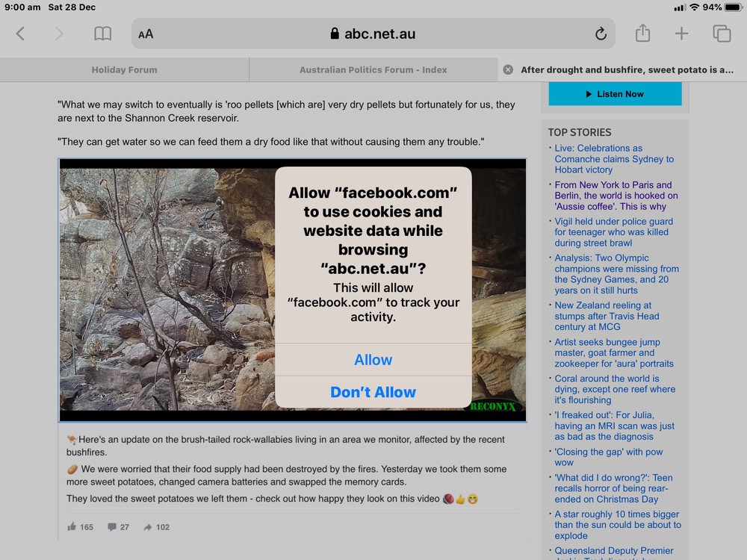Add a new tab with plus icon
Viewport: 747px width, 560px height.
(681, 34)
